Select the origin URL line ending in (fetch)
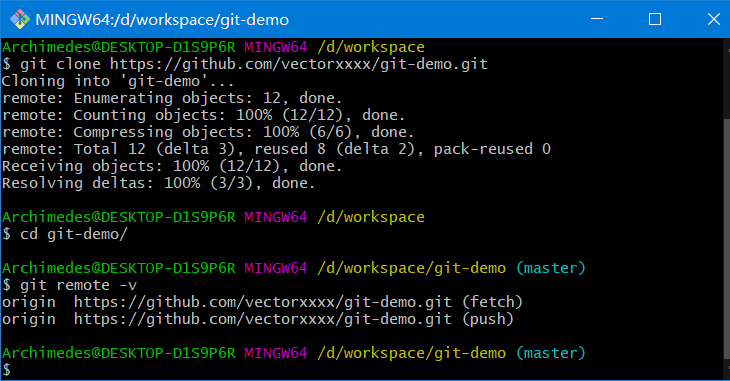The height and width of the screenshot is (381, 730). click(263, 302)
